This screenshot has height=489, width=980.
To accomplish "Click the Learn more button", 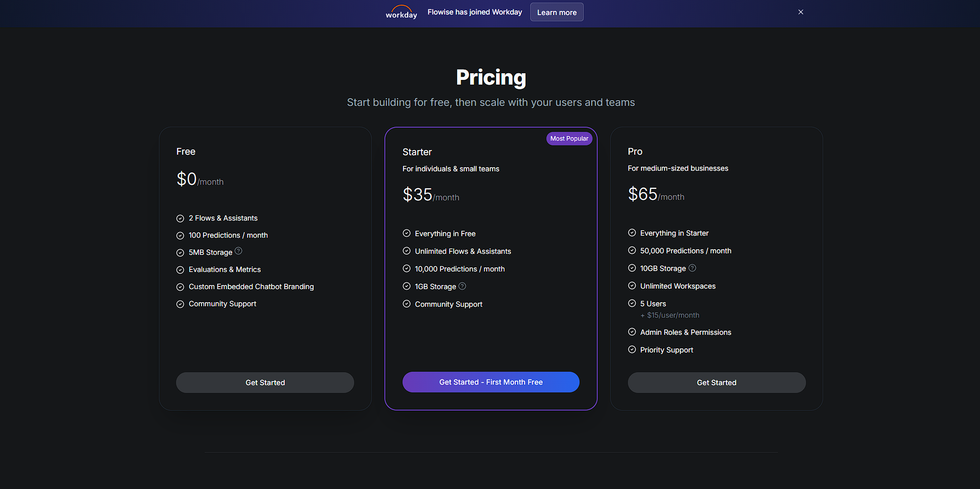I will point(556,12).
